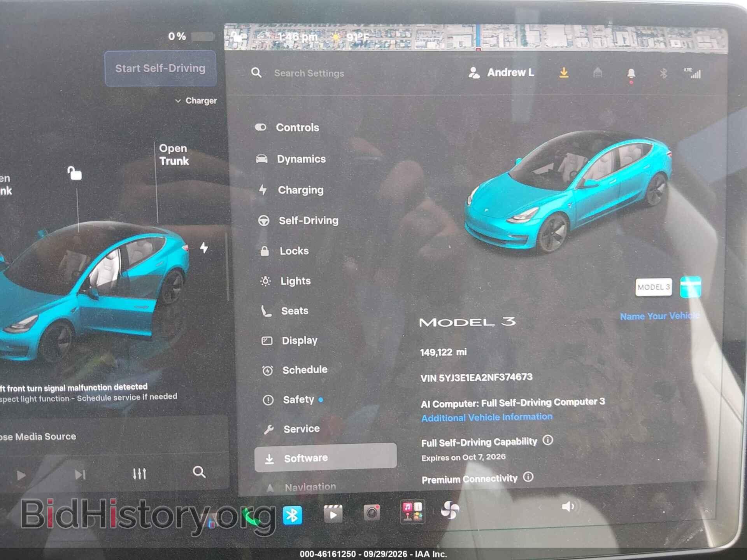This screenshot has width=747, height=560.
Task: Tap the unlock padlock icon above car
Action: point(74,173)
